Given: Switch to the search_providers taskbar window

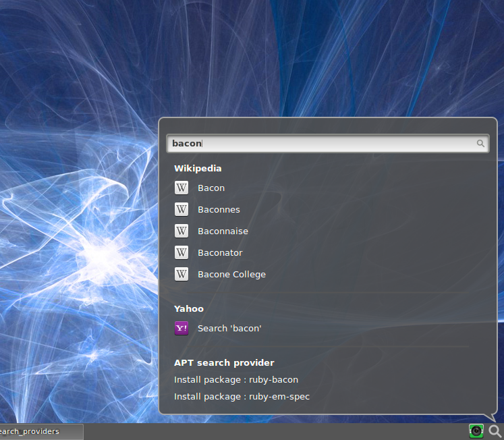Looking at the screenshot, I should [41, 431].
